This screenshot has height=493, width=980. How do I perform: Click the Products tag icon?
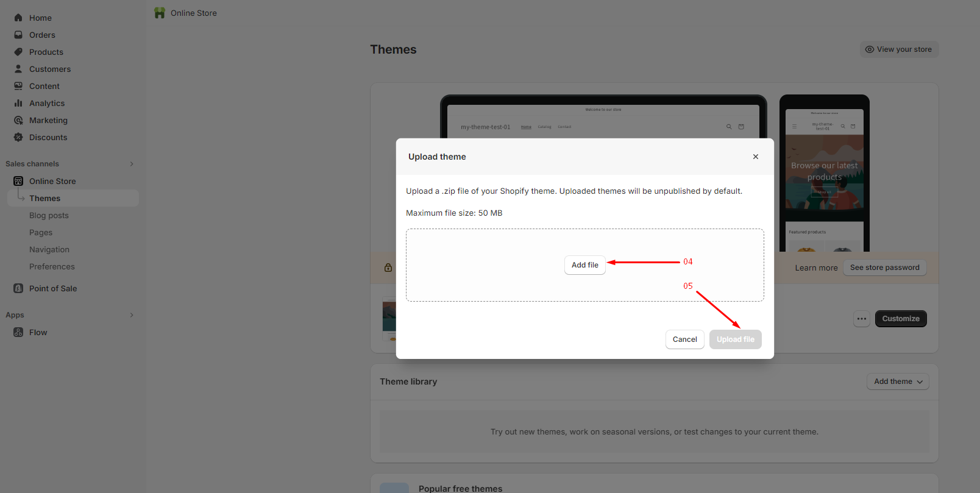18,52
